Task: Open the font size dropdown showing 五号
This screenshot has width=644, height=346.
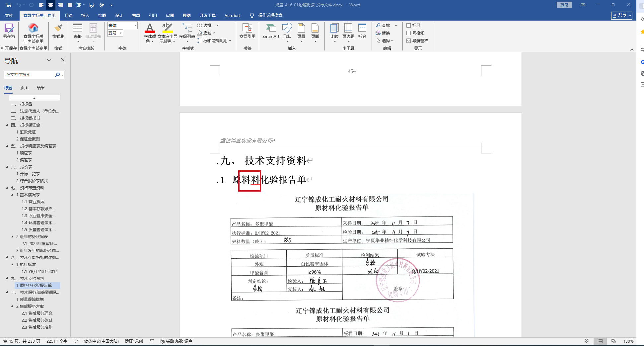Action: pyautogui.click(x=121, y=33)
